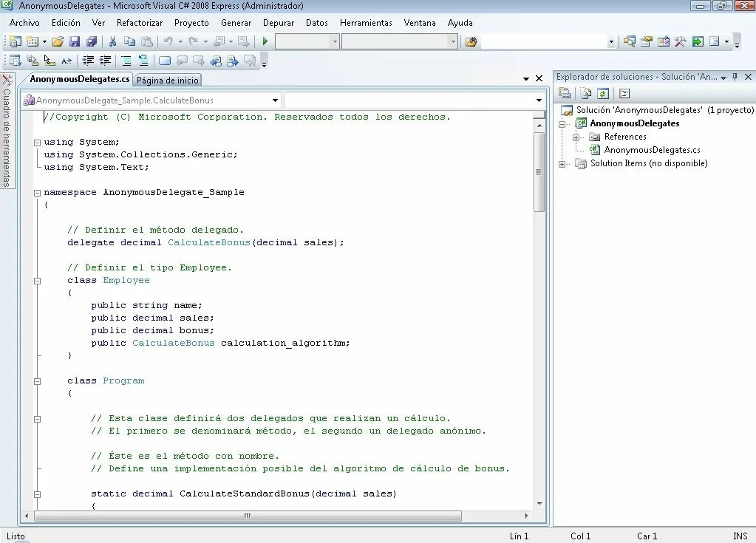
Task: Click the editor's scroll-down arrow
Action: point(539,504)
